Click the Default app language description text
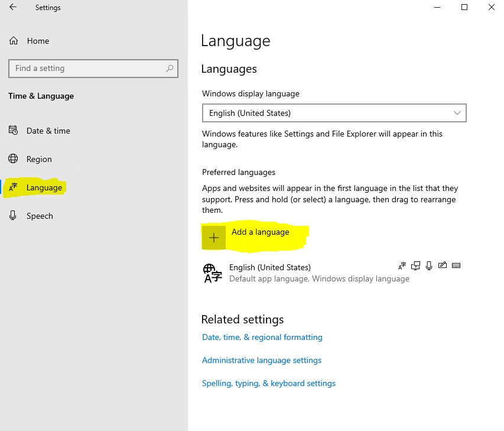Screen dimensions: 504x431 (319, 278)
